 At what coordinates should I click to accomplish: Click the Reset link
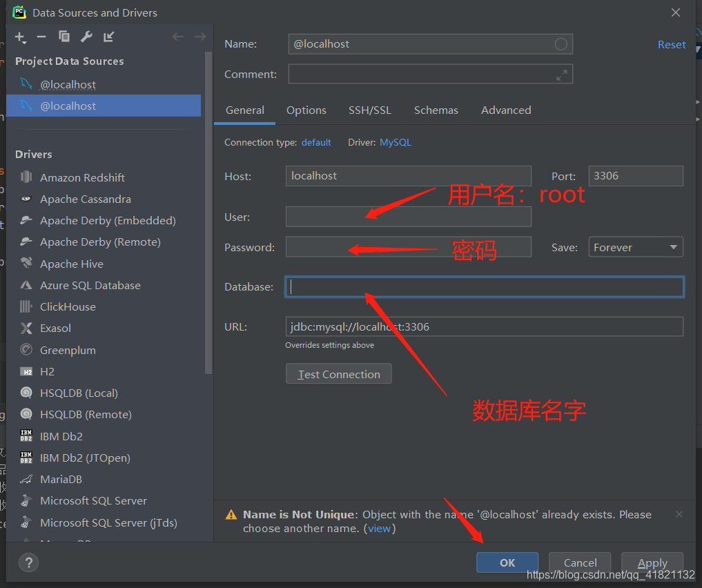click(671, 43)
